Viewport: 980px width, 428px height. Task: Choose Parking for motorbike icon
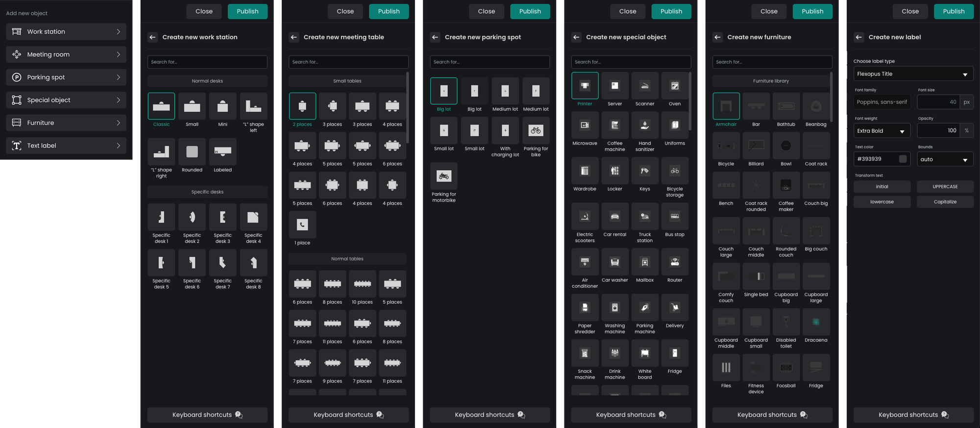pos(443,176)
